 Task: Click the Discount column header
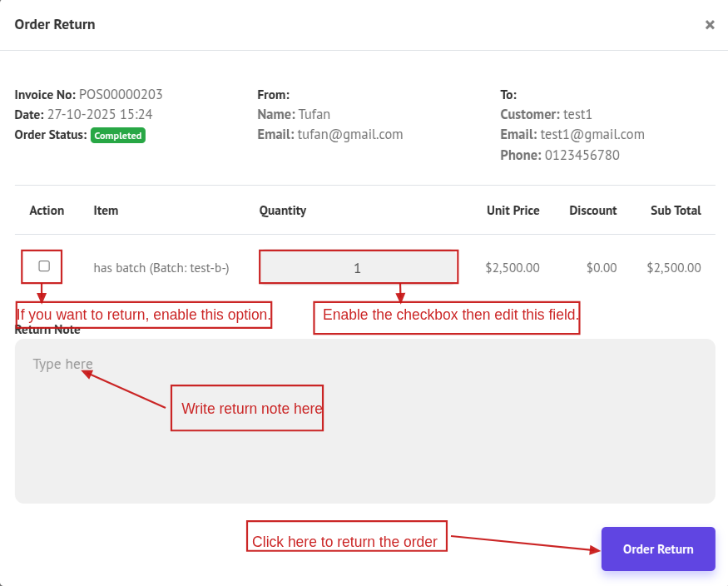coord(592,211)
